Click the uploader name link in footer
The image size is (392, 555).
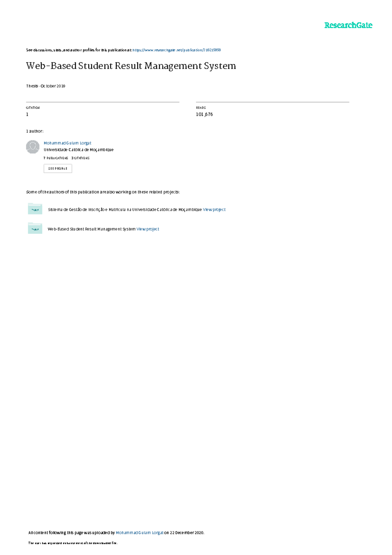(x=139, y=533)
